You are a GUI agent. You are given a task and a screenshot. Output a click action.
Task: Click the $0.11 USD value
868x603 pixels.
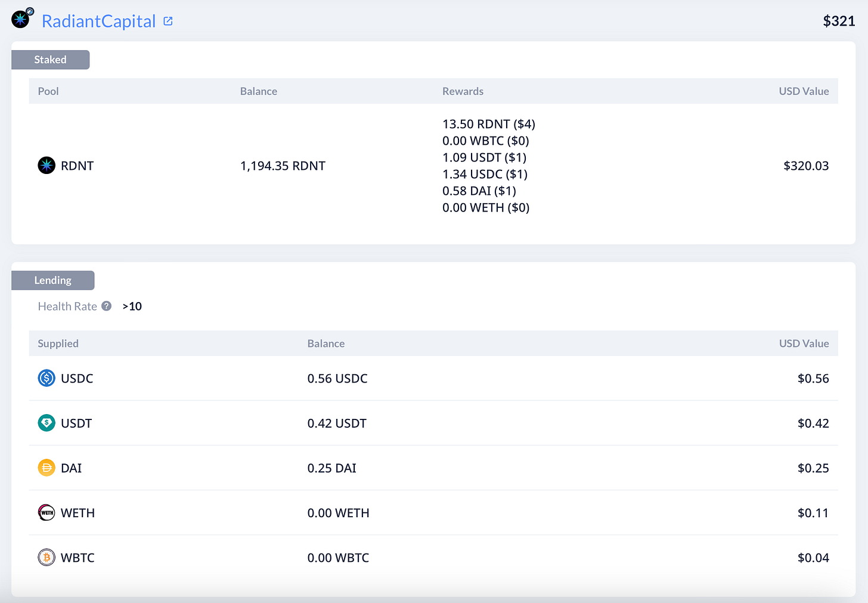(x=813, y=512)
